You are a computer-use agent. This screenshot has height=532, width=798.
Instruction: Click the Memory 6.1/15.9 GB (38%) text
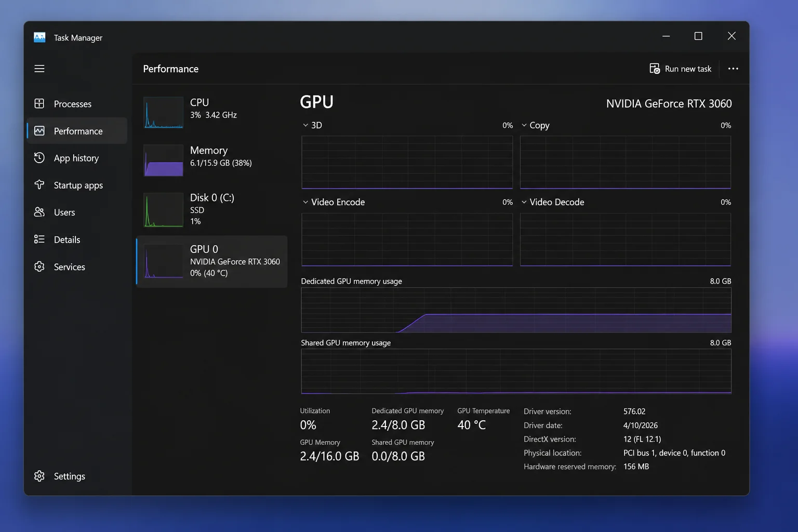click(x=221, y=163)
